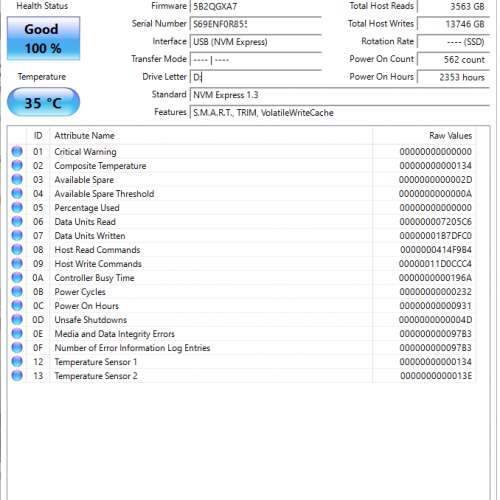Select Media and Data Integrity Errors attribute name
The height and width of the screenshot is (500, 500).
[x=114, y=334]
